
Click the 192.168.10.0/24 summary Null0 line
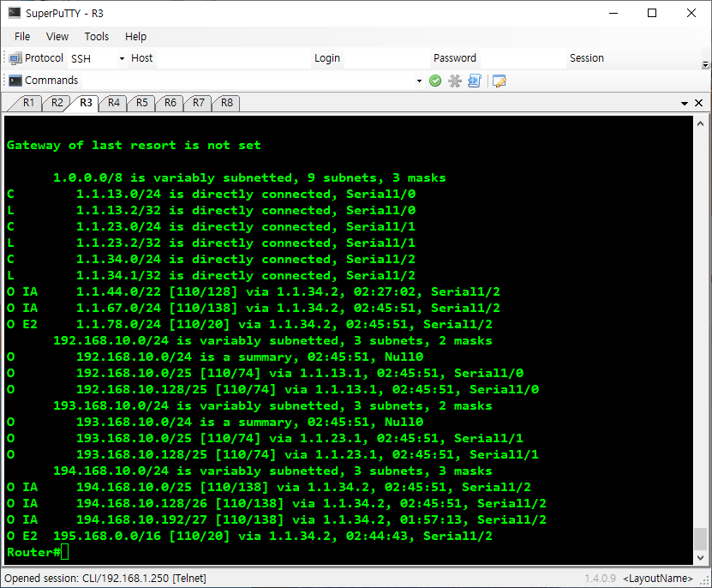pyautogui.click(x=215, y=357)
